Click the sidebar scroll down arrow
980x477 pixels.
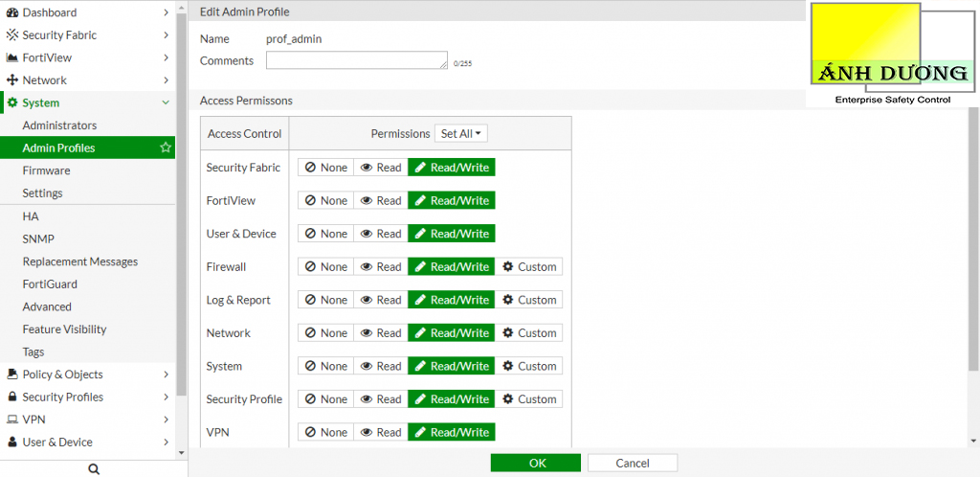pyautogui.click(x=181, y=453)
